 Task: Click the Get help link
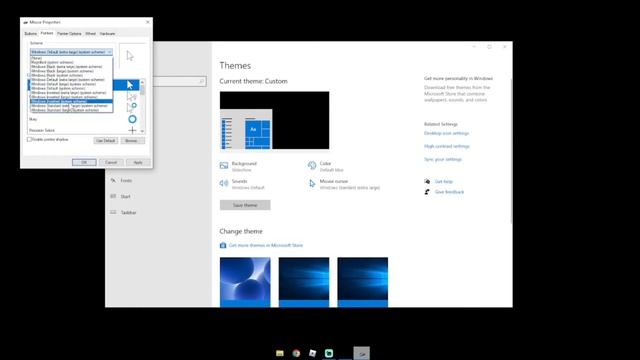pos(444,182)
